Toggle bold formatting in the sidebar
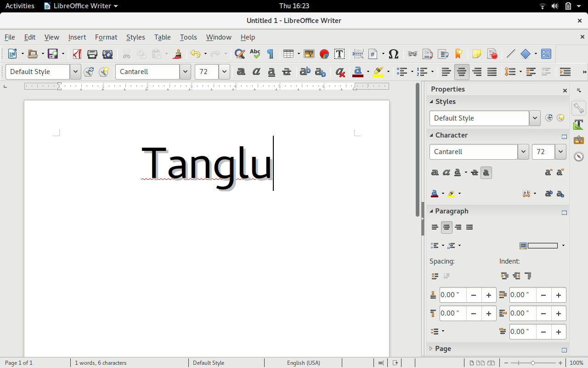588x368 pixels. [x=435, y=172]
